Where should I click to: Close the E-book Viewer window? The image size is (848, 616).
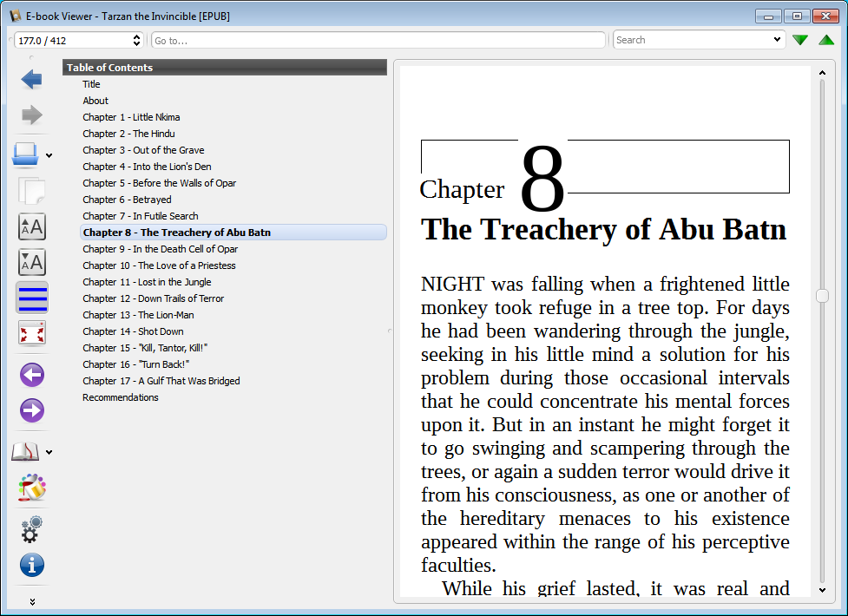[825, 16]
